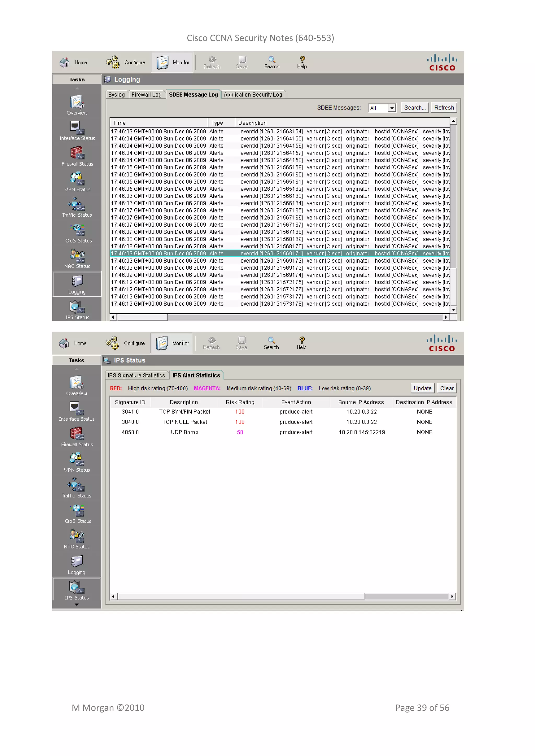Click the Update button in IPS Alert Statistics
Viewport: 535px width, 756px height.
tap(423, 388)
